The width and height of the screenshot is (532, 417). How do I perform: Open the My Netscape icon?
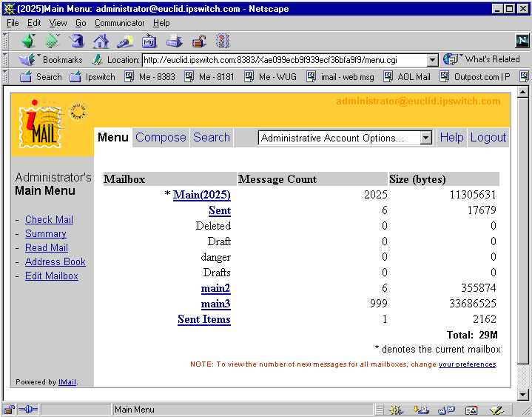[x=149, y=41]
